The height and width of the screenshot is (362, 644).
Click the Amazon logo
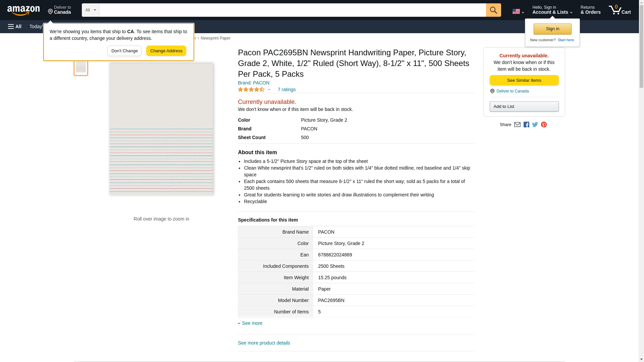[x=23, y=10]
